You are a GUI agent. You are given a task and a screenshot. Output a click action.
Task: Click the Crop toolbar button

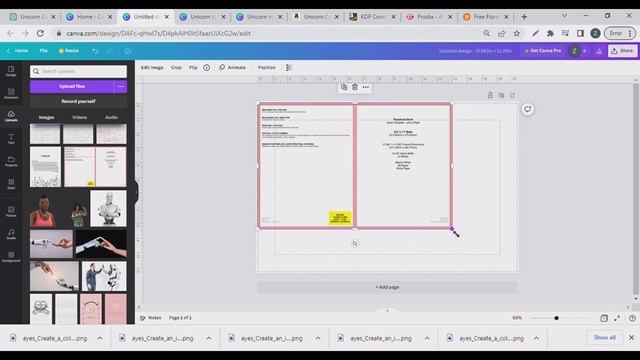click(176, 68)
